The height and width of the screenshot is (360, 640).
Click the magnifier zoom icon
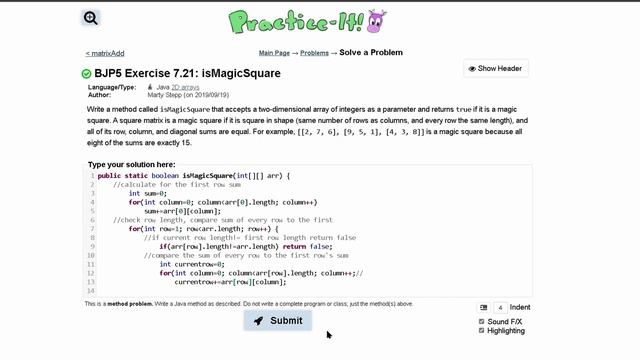tap(91, 18)
